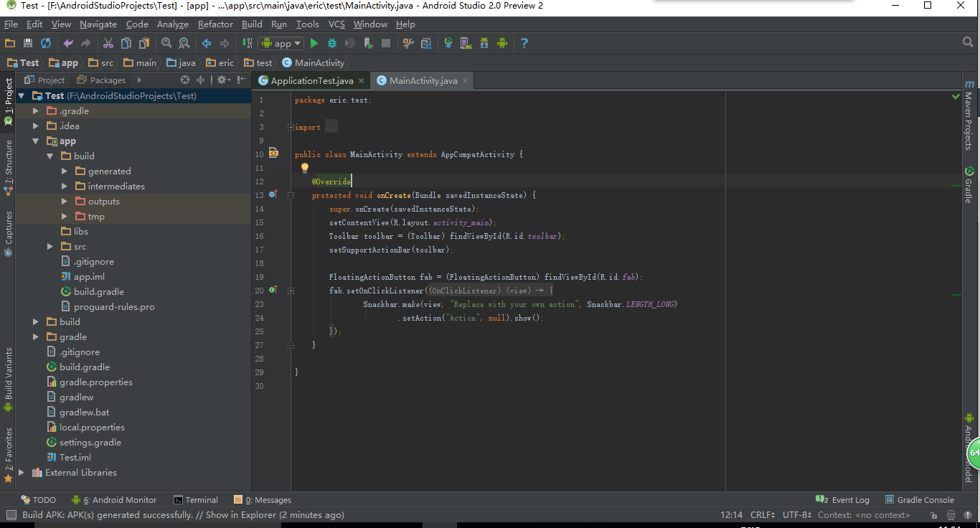Click the Open folder toolbar icon

pos(10,43)
